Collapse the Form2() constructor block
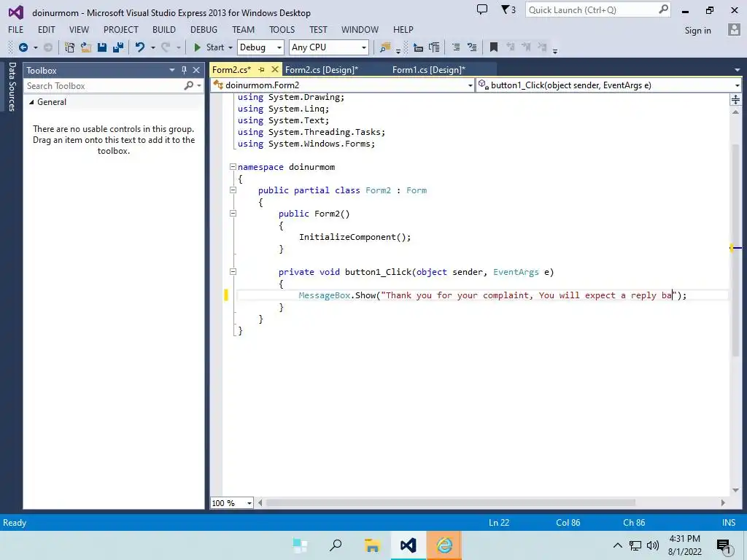The image size is (747, 560). click(233, 214)
